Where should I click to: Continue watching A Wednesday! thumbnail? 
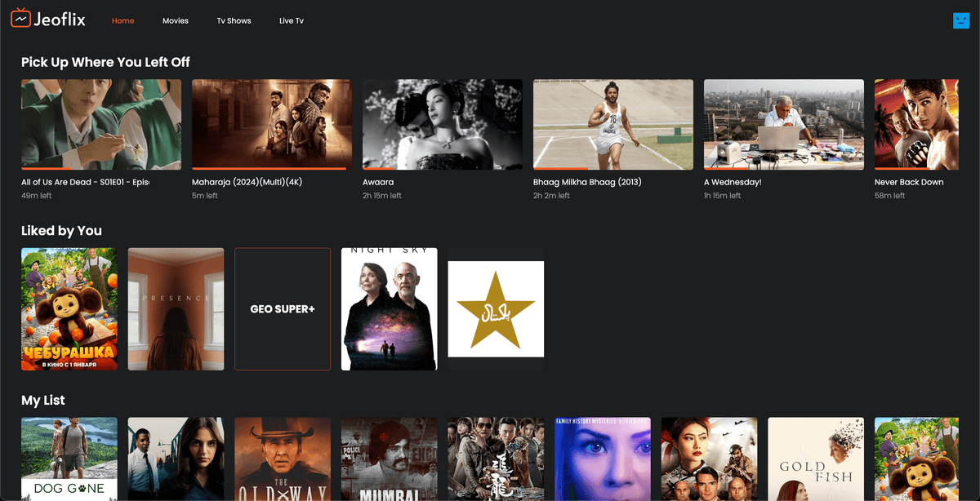783,124
